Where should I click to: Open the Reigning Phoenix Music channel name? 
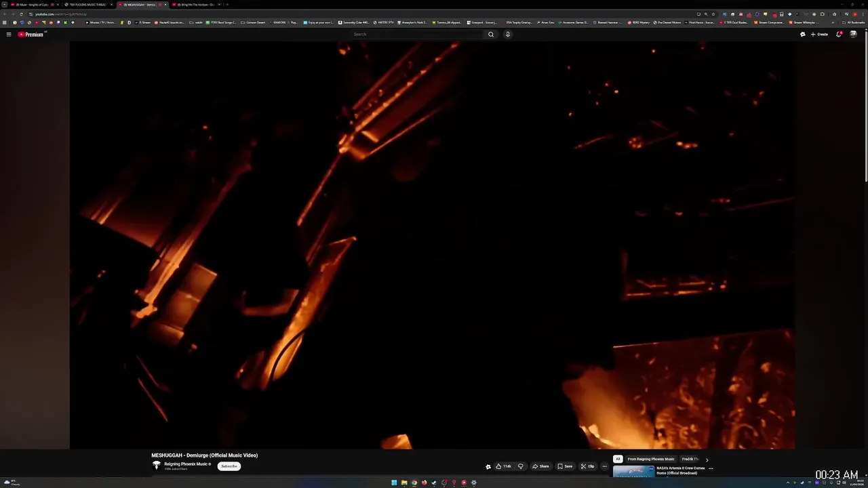[x=187, y=464]
